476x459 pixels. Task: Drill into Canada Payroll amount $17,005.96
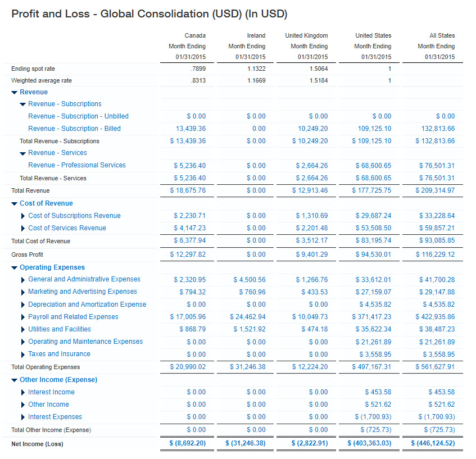[188, 317]
